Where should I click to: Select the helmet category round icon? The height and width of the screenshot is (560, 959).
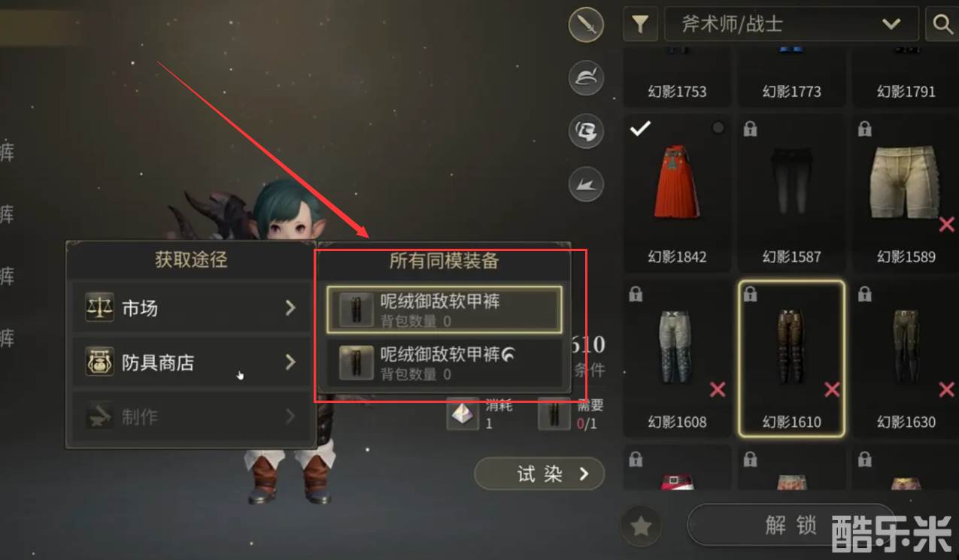coord(587,78)
